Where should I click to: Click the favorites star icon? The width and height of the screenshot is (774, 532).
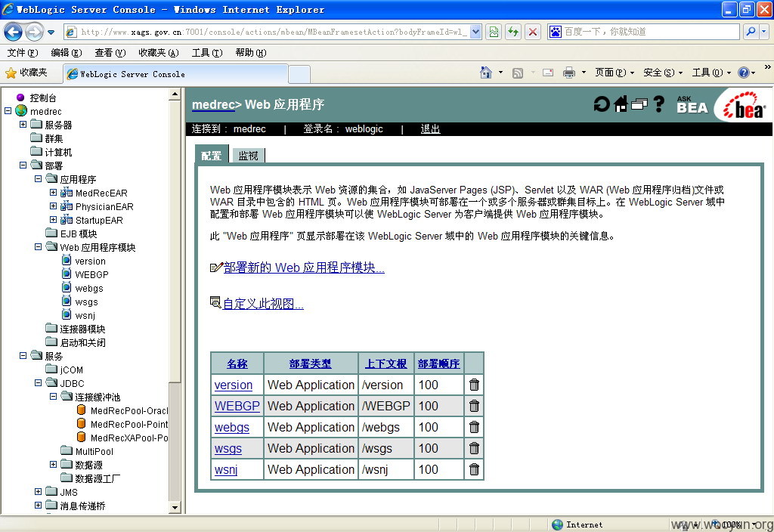[x=11, y=73]
